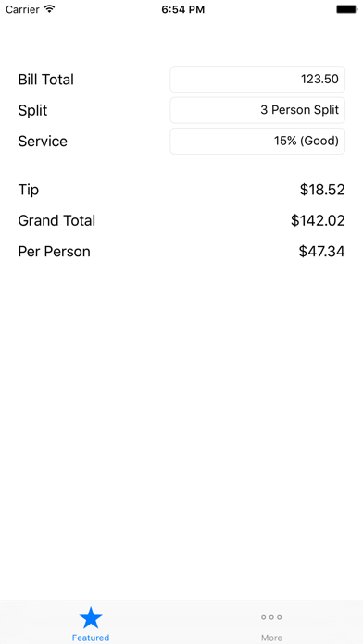Click the Carrier text in status bar
The image size is (363, 644).
(x=22, y=9)
